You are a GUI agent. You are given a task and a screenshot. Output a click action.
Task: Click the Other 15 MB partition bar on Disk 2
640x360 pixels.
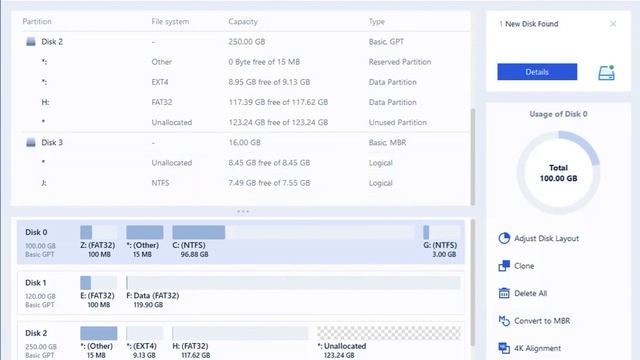point(98,333)
